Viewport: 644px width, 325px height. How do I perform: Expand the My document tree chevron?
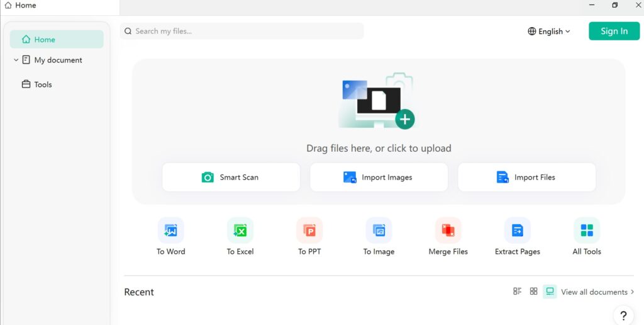pyautogui.click(x=16, y=60)
